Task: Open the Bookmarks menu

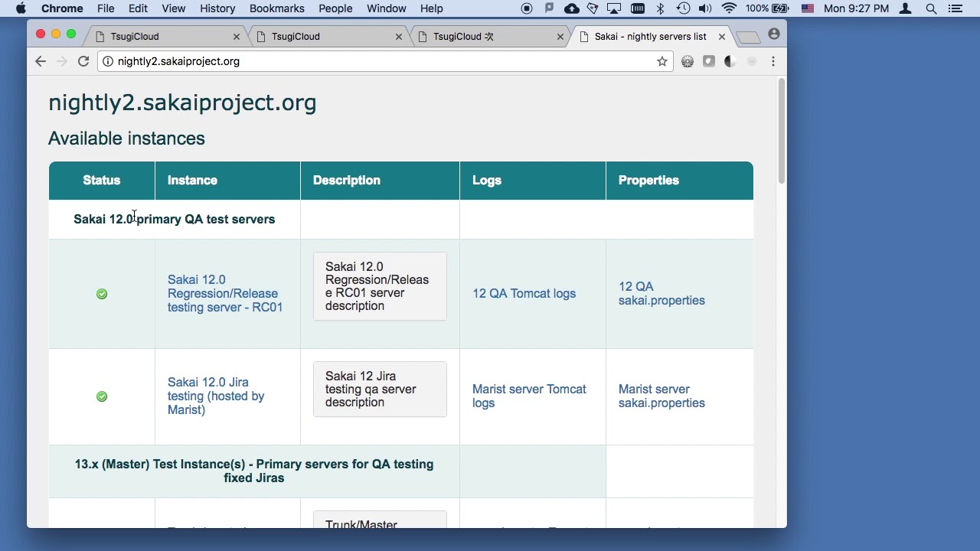Action: [276, 8]
